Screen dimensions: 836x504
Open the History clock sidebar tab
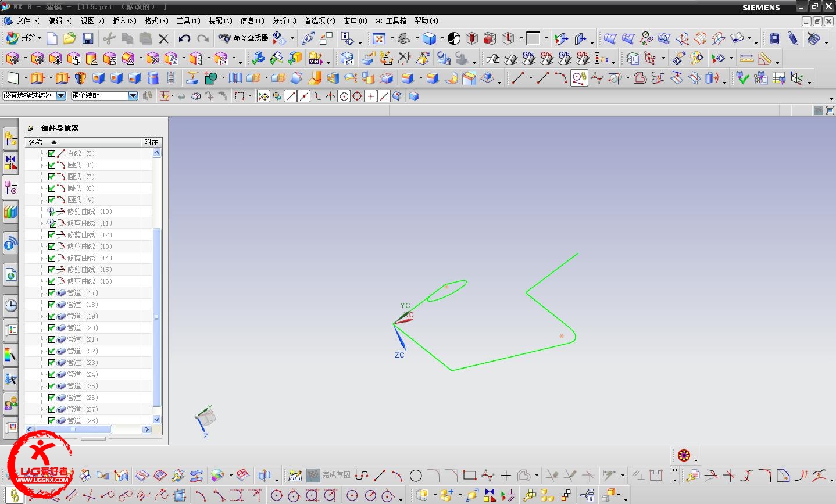point(10,305)
